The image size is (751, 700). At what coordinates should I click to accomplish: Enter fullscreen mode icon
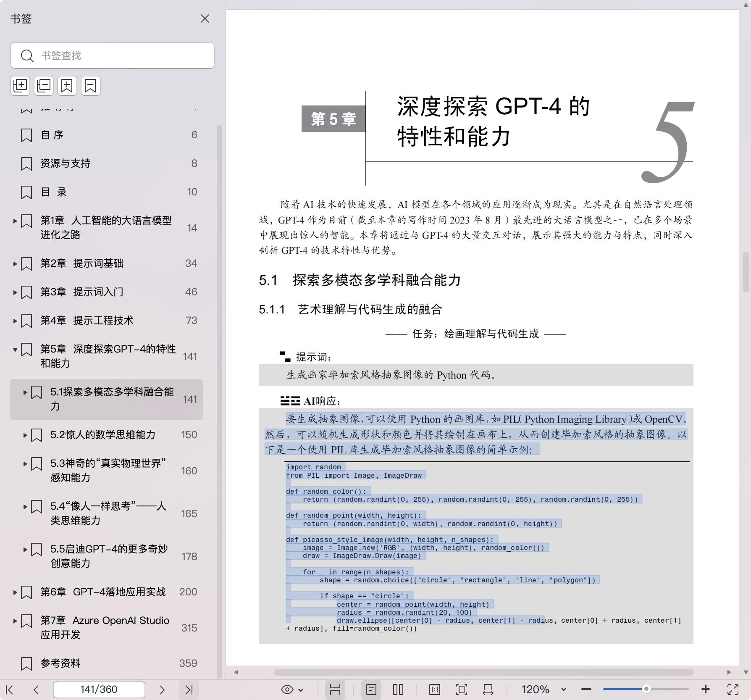pos(733,689)
